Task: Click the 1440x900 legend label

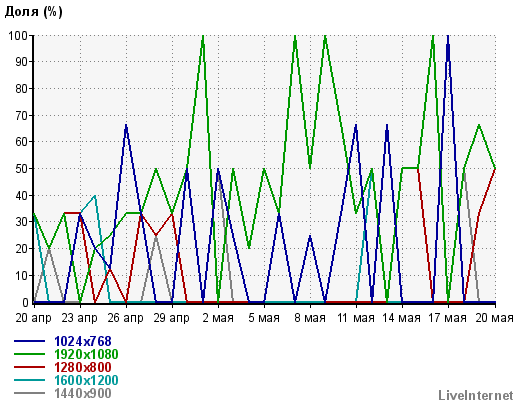Action: point(83,393)
